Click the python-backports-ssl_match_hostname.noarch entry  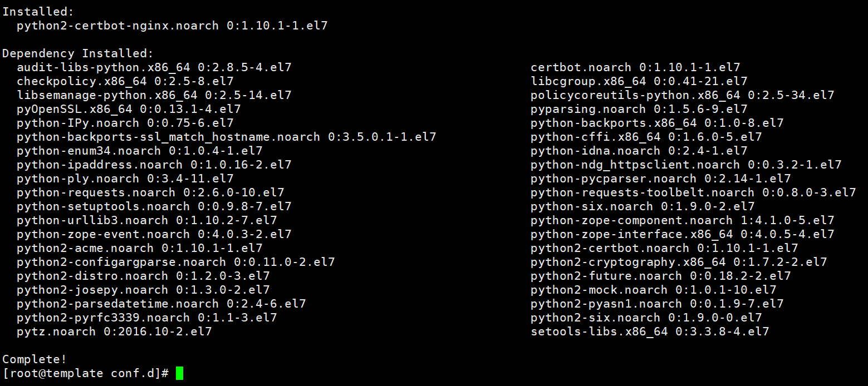(x=226, y=137)
